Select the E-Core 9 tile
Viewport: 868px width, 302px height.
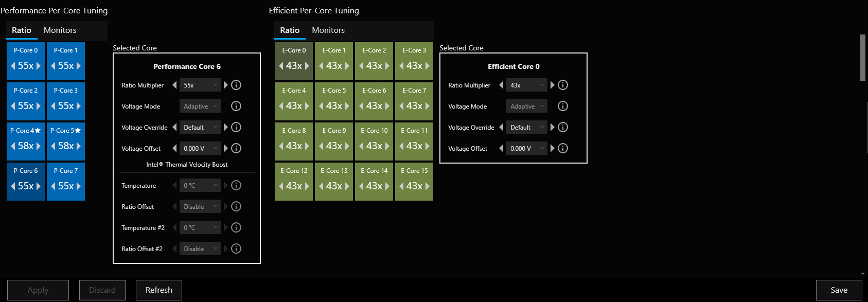334,141
